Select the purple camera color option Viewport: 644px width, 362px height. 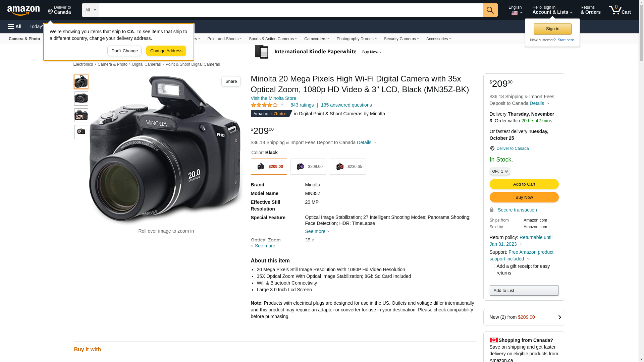(308, 167)
